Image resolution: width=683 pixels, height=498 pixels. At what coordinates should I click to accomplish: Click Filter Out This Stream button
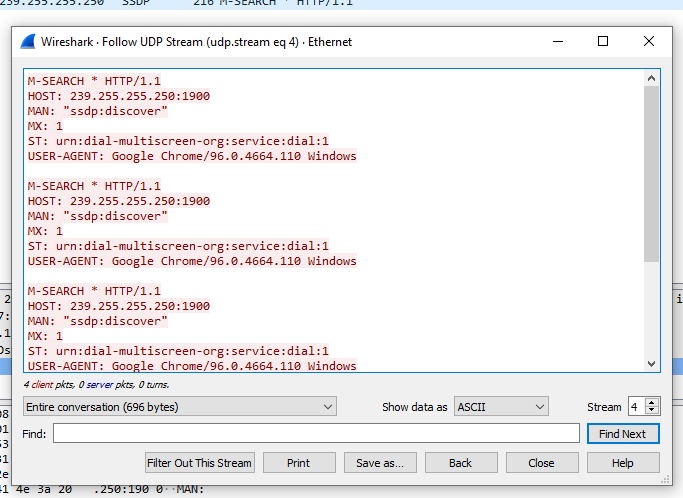point(199,463)
